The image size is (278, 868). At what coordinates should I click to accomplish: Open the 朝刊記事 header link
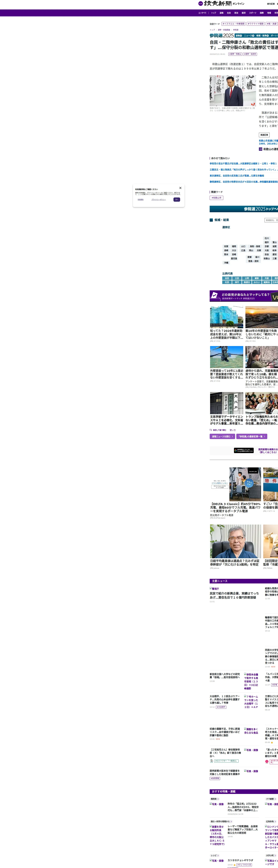point(271,4)
